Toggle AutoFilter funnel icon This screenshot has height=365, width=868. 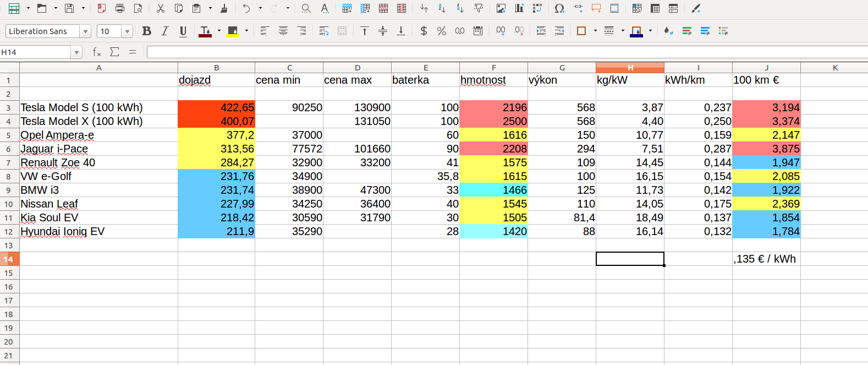pos(479,8)
